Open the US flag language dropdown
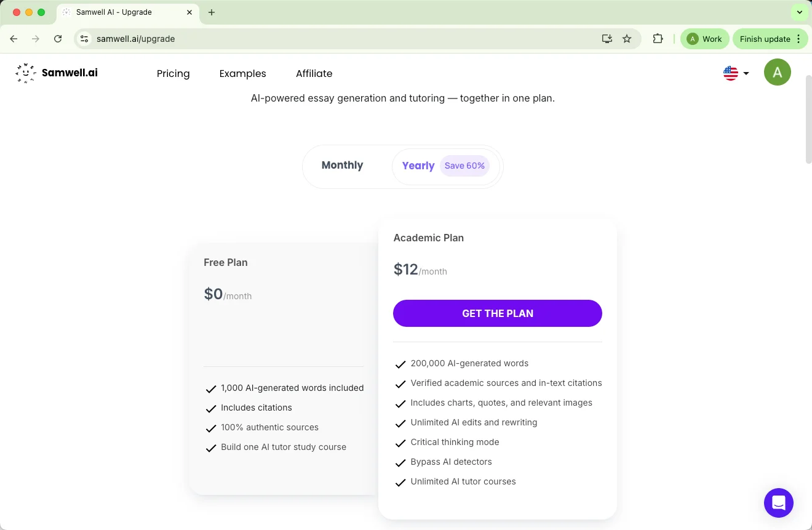 pyautogui.click(x=736, y=73)
